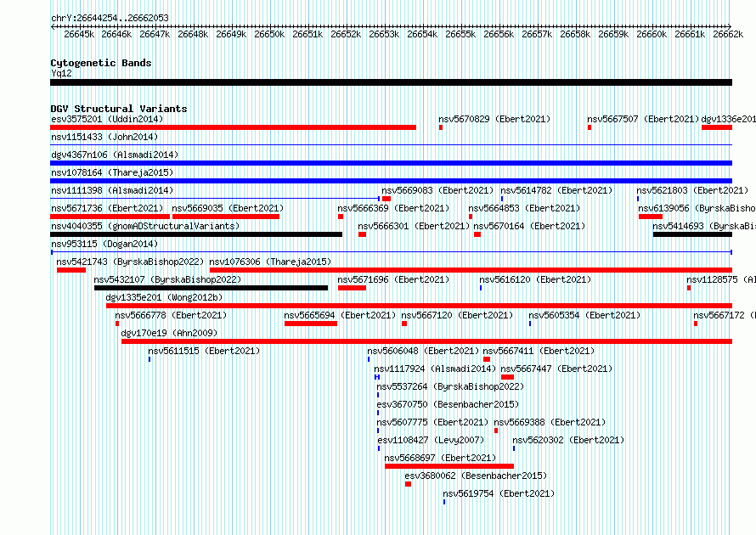Click the black nsv4040355 variant bar
The height and width of the screenshot is (535, 756).
pyautogui.click(x=196, y=234)
